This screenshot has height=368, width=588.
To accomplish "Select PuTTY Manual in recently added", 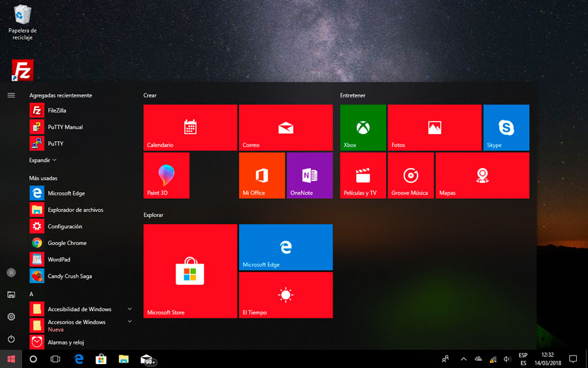I will click(x=65, y=127).
